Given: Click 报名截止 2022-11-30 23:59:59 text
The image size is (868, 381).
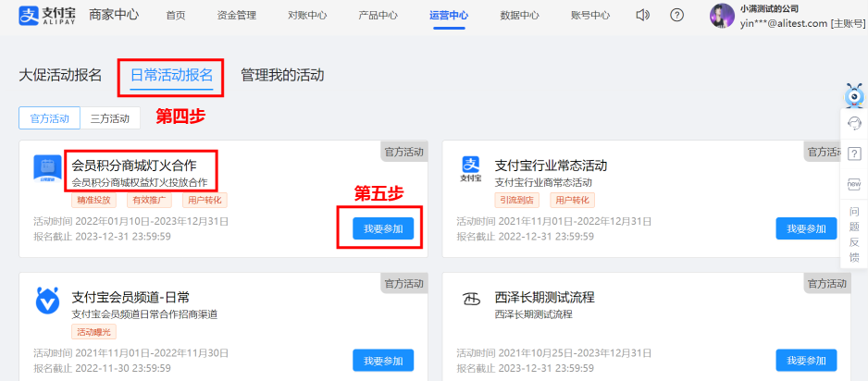Looking at the screenshot, I should point(103,368).
